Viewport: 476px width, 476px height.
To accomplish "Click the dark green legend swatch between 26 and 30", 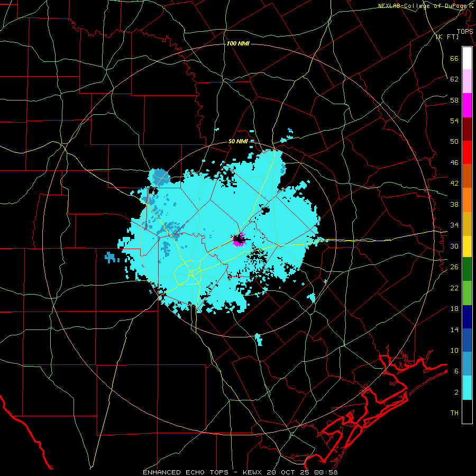I will point(467,269).
